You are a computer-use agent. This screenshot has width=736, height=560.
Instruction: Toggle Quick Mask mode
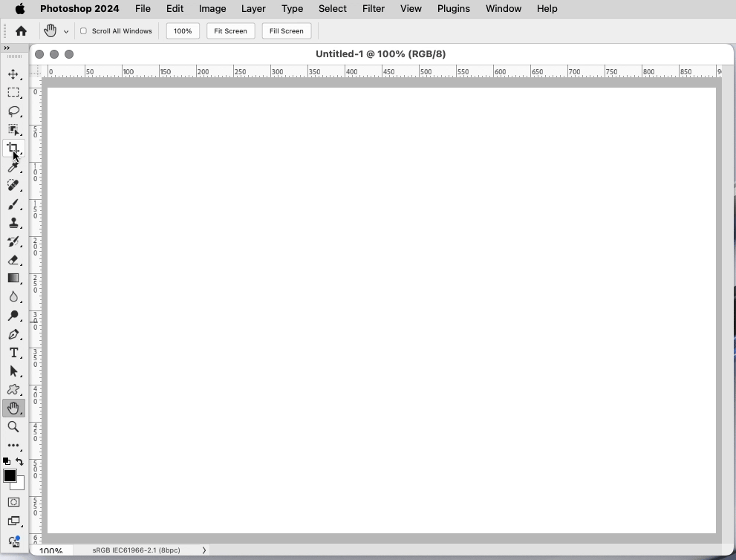pyautogui.click(x=13, y=502)
